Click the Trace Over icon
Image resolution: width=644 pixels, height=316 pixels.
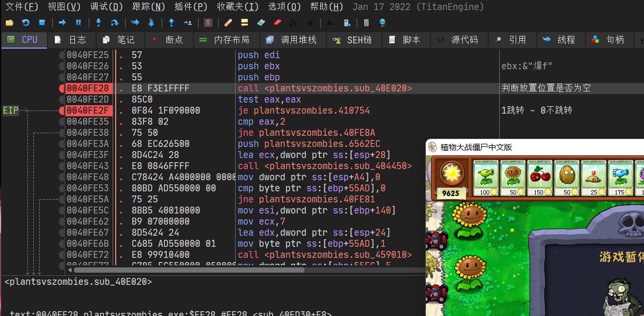coord(151,23)
